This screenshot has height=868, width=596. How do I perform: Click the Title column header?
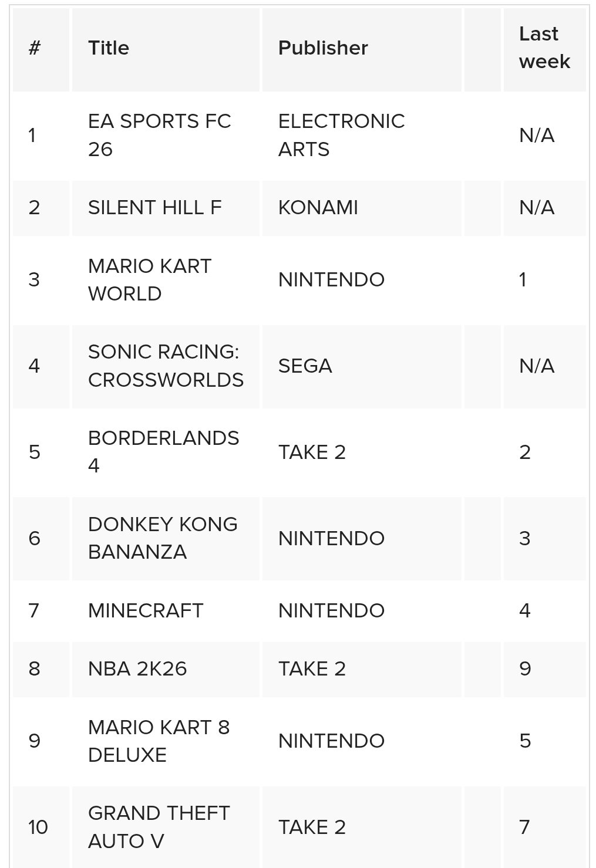(x=109, y=48)
